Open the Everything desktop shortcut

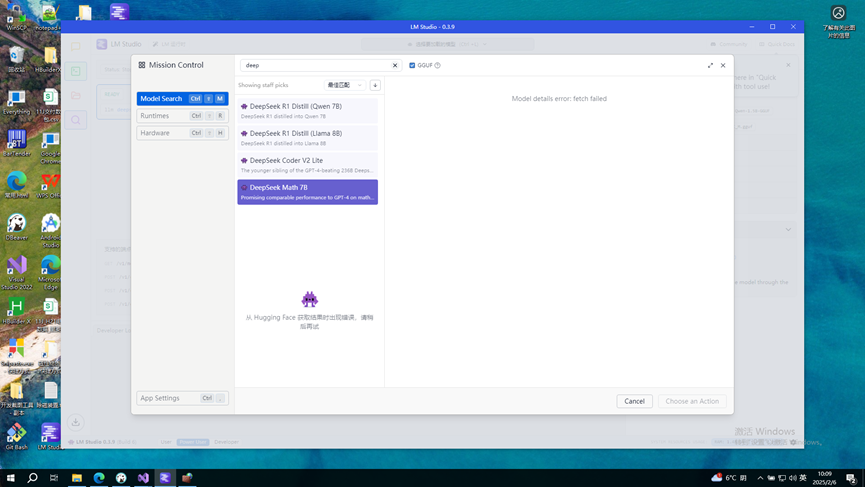(x=17, y=101)
